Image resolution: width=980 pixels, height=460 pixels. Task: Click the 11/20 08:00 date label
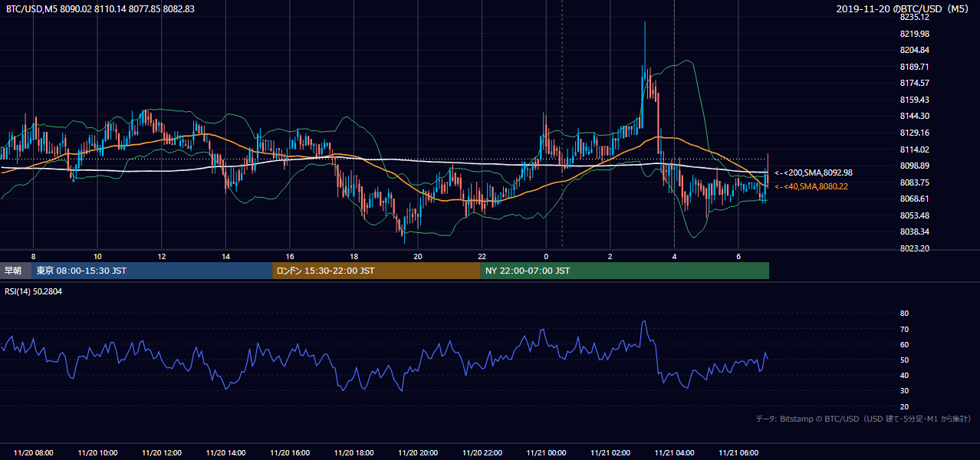[33, 453]
